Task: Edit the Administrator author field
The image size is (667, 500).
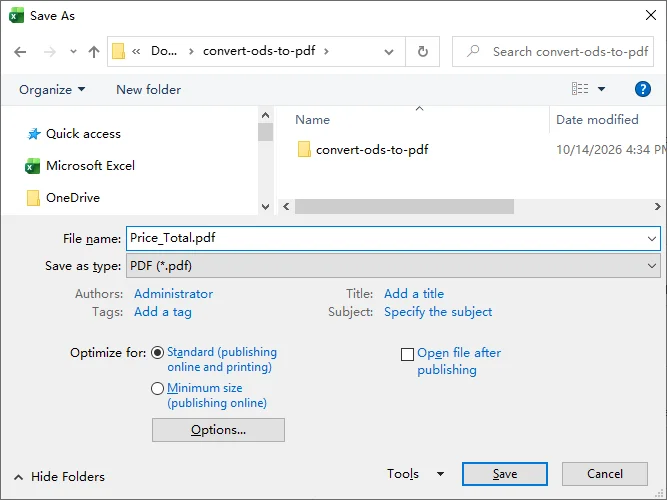Action: click(x=174, y=294)
